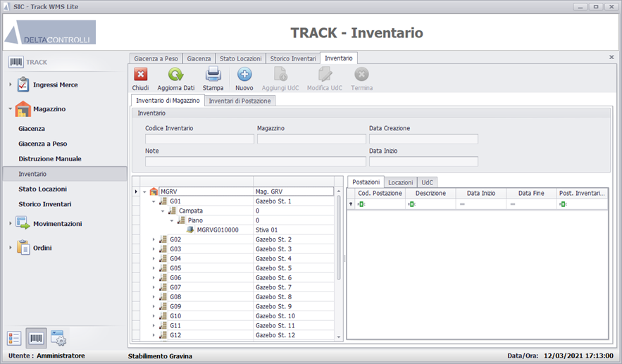Image resolution: width=622 pixels, height=364 pixels.
Task: Collapse the Magazzino sidebar group
Action: 11,108
